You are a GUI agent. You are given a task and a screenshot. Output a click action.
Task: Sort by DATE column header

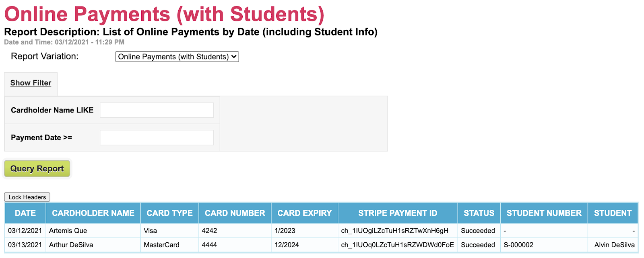[x=25, y=213]
